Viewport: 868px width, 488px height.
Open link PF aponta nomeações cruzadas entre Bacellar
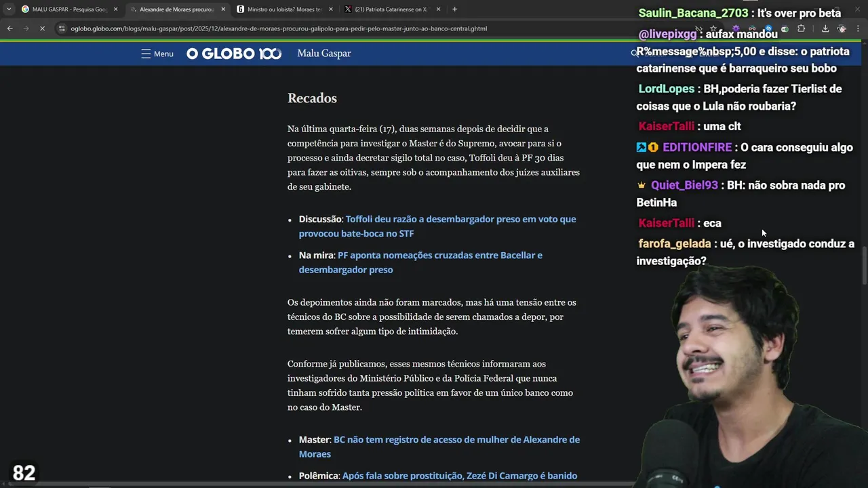tap(420, 262)
